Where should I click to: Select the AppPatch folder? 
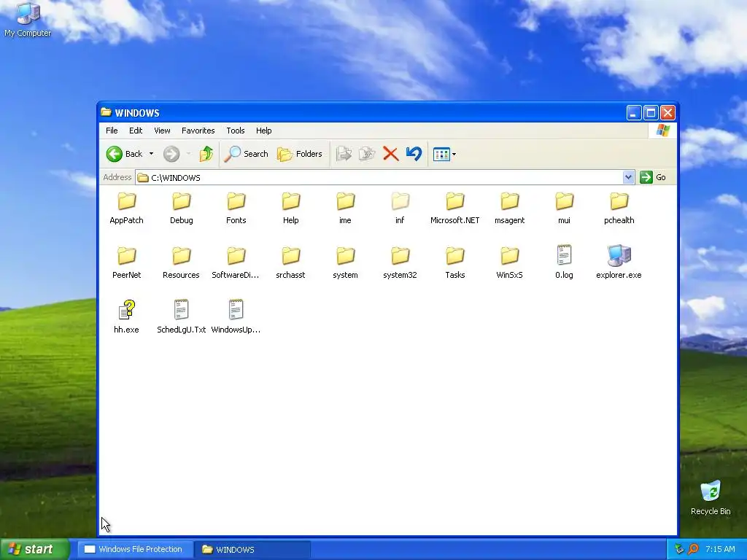point(127,208)
